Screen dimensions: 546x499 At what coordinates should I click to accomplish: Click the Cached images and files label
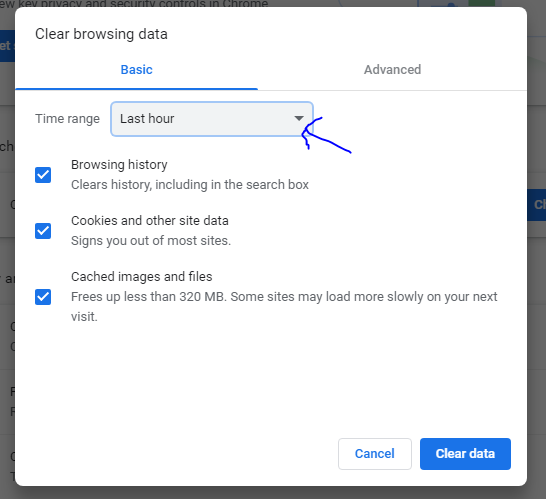pyautogui.click(x=141, y=277)
